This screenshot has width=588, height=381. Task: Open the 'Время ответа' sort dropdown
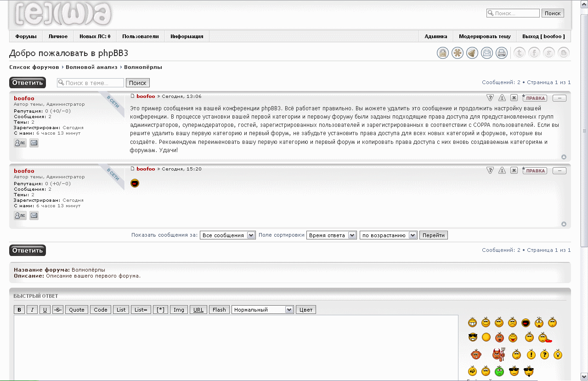point(331,235)
